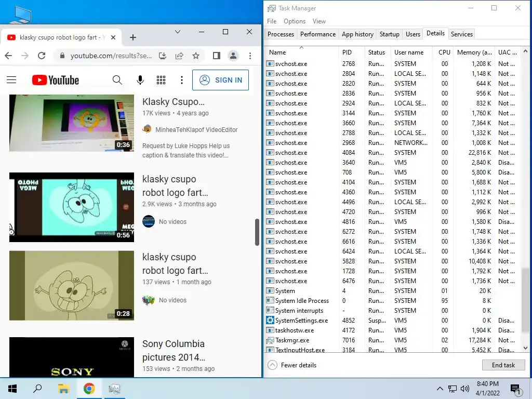
Task: Expand Chrome tab search chevron
Action: 178,32
